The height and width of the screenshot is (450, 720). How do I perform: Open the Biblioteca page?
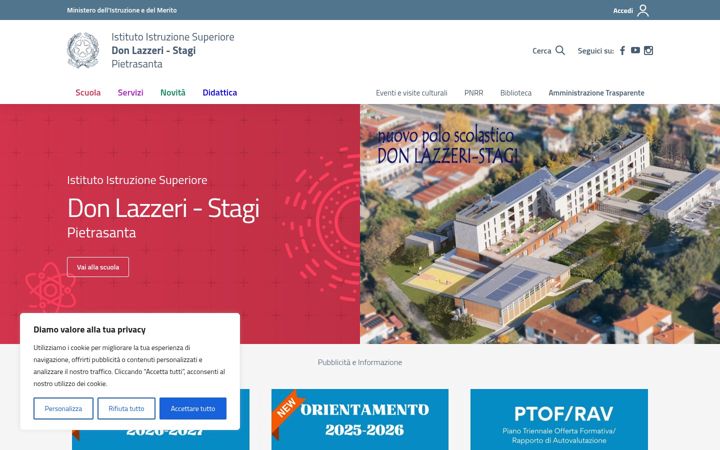(516, 93)
